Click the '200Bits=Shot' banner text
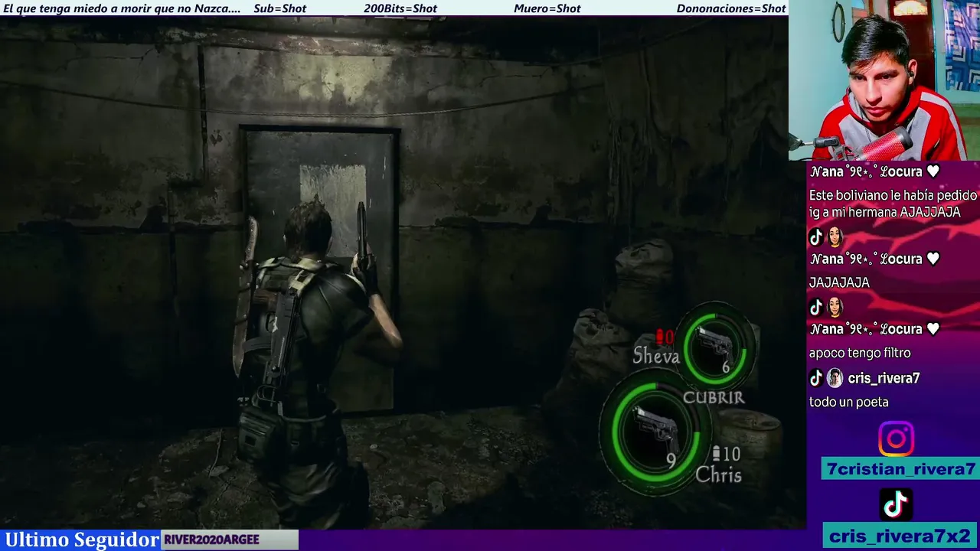 (400, 8)
